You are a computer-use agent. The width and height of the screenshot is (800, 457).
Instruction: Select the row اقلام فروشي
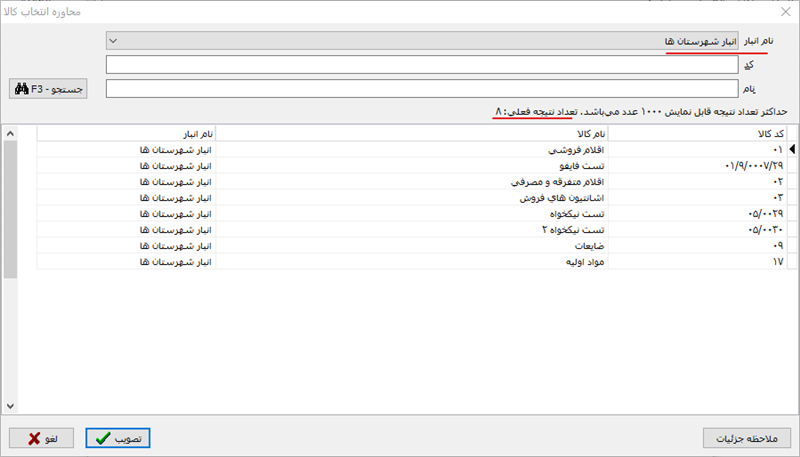point(412,150)
